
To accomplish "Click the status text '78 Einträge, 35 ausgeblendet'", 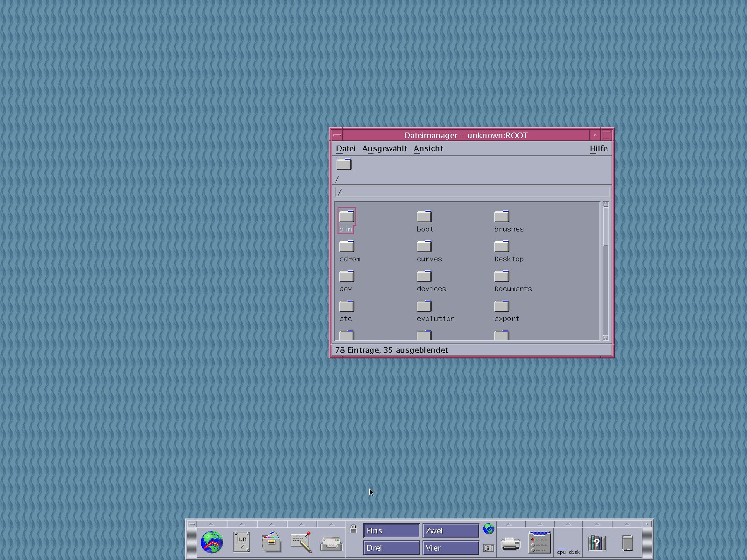I will click(x=391, y=350).
